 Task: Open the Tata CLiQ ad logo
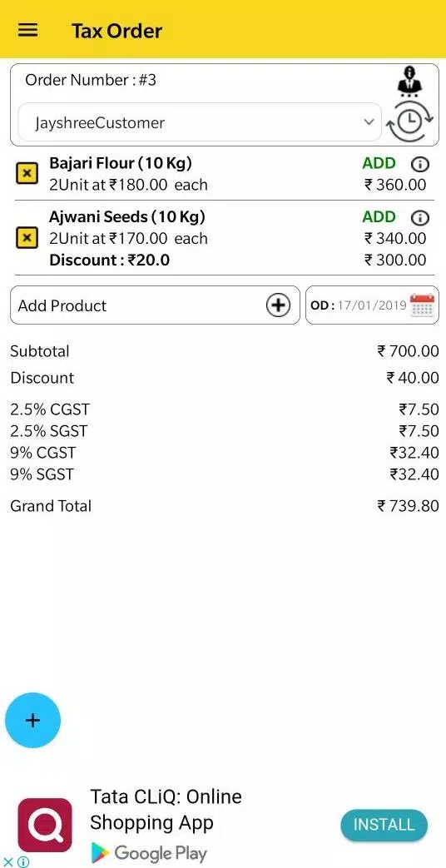45,825
